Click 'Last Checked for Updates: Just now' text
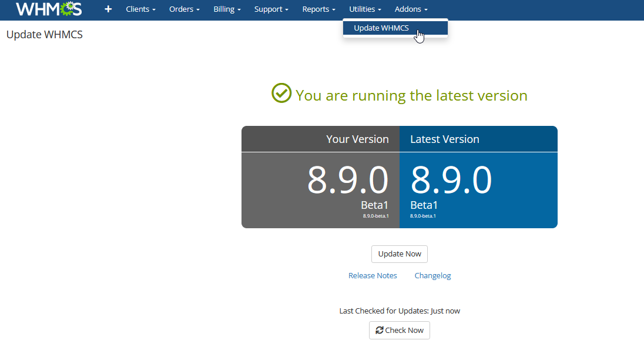 click(x=400, y=311)
